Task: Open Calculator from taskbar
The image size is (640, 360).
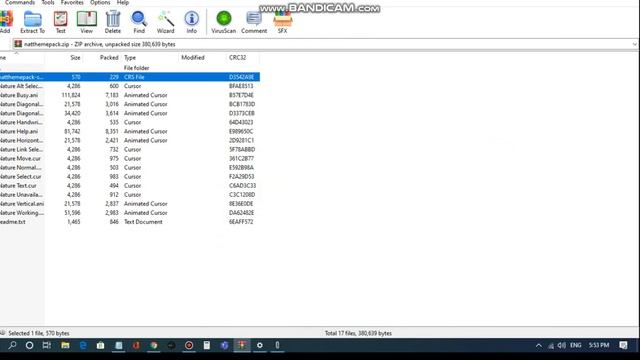Action: (x=207, y=345)
